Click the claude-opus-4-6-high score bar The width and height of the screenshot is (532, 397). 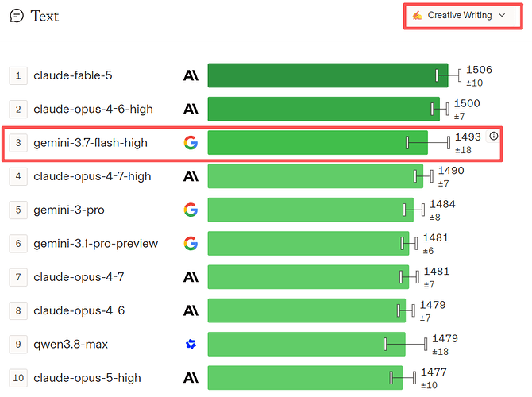click(324, 109)
